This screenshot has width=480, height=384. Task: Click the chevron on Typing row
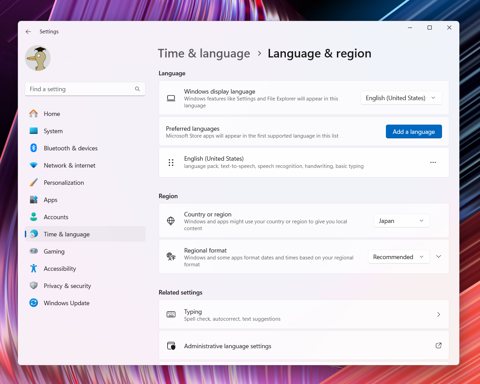point(438,315)
